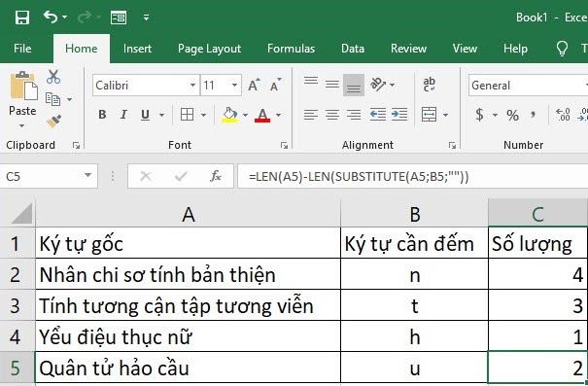Expand the Paste options arrow

pyautogui.click(x=22, y=125)
